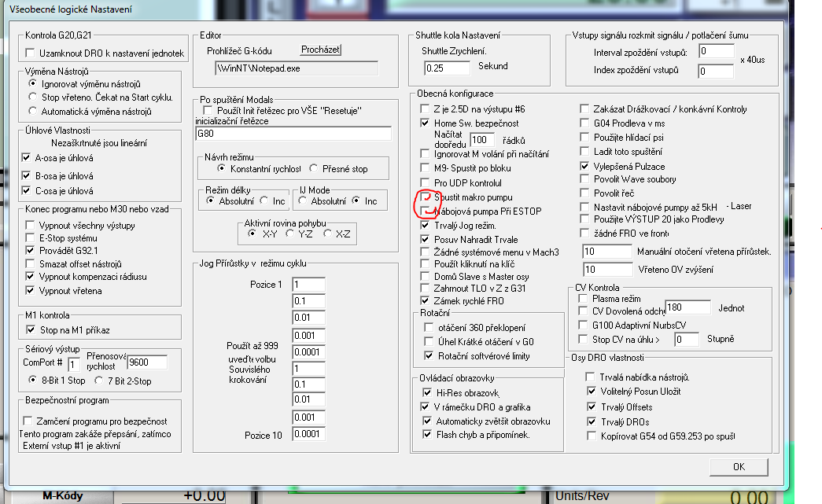Enable Spustit makro pumpu checkbox

click(x=426, y=196)
